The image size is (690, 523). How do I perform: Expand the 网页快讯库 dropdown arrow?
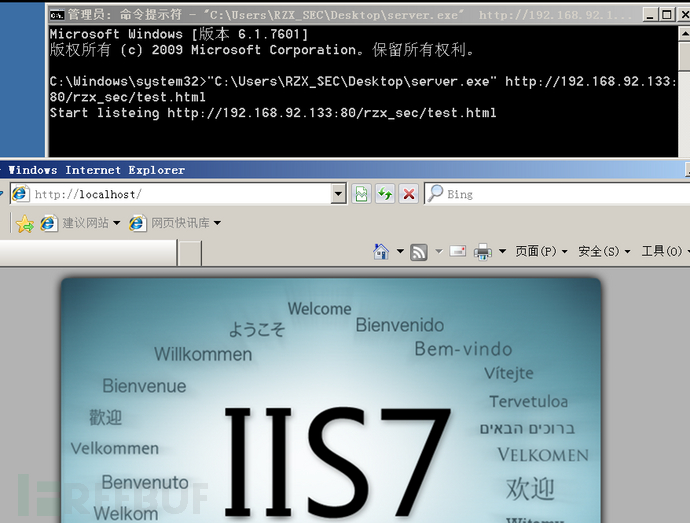(x=217, y=223)
